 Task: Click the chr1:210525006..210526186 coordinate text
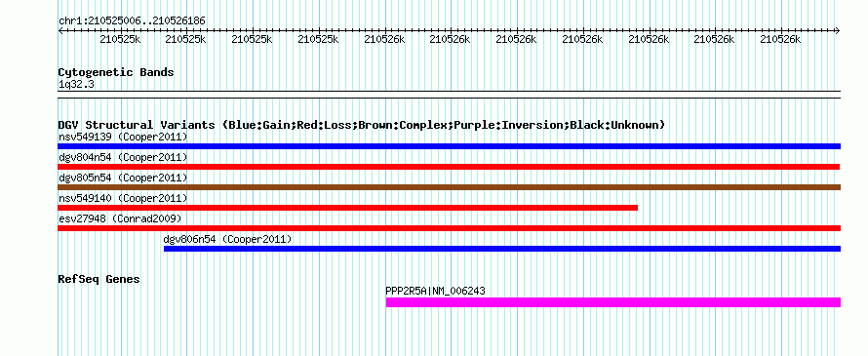coord(132,20)
